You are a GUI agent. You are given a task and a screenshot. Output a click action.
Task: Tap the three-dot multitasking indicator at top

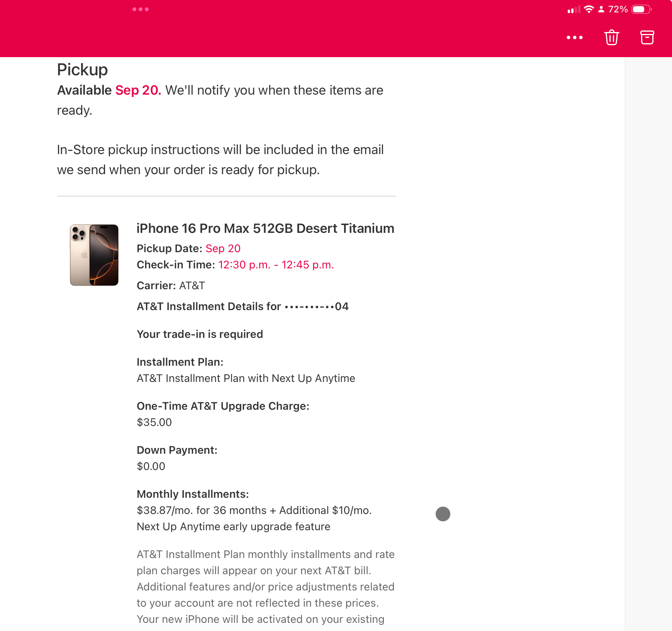pos(141,9)
